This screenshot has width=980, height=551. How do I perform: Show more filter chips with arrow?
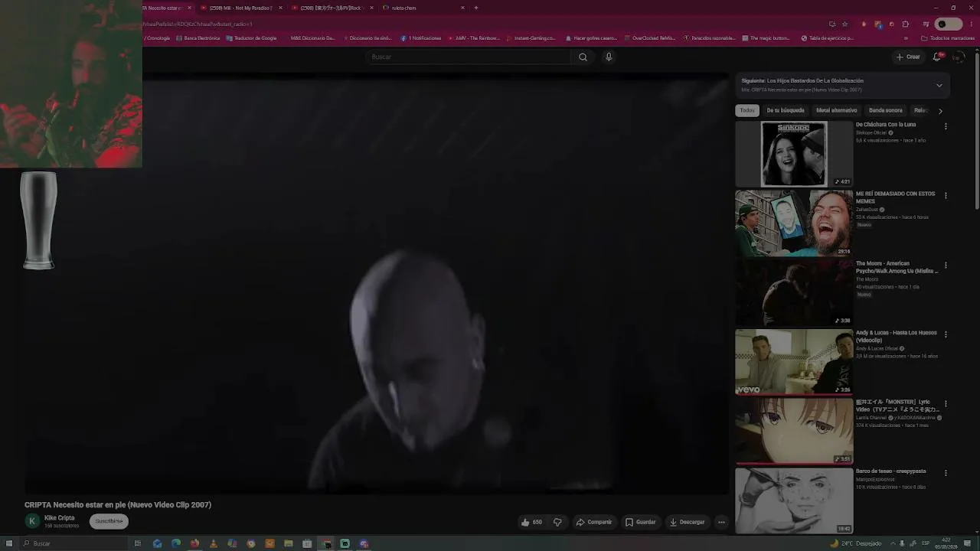click(940, 111)
